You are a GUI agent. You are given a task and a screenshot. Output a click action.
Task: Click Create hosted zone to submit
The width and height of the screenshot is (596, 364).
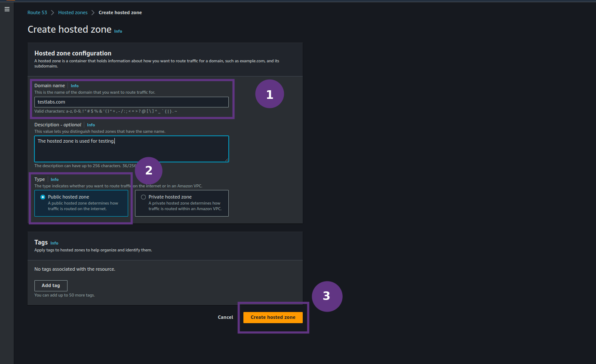tap(273, 317)
